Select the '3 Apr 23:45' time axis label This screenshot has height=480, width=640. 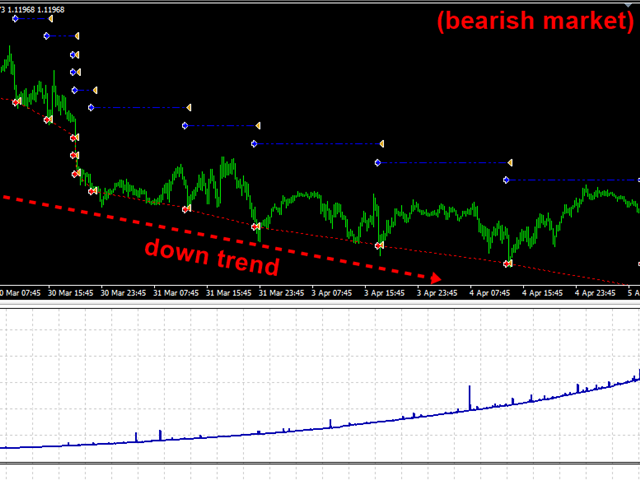(x=437, y=293)
